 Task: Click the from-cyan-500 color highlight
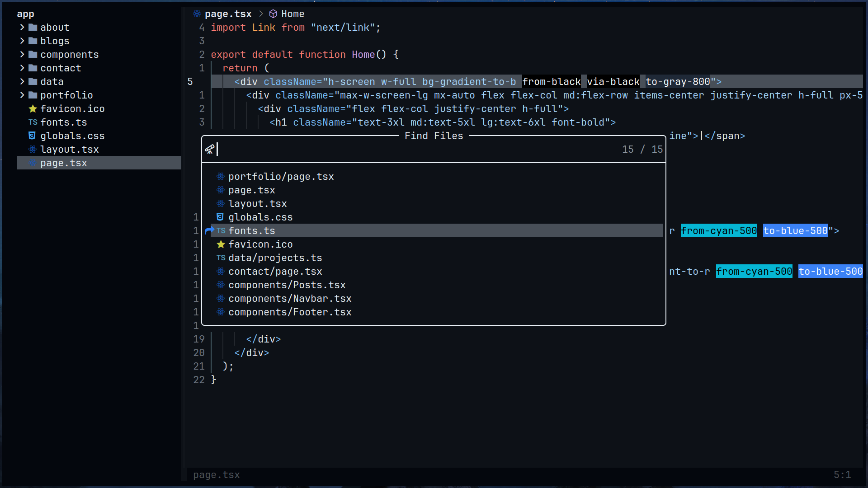pos(718,230)
